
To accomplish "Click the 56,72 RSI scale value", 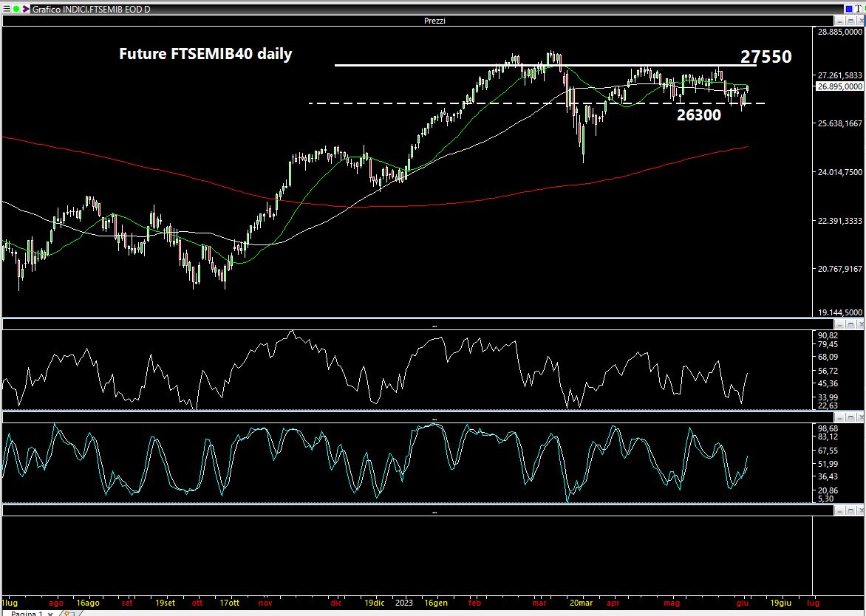I will tap(828, 371).
